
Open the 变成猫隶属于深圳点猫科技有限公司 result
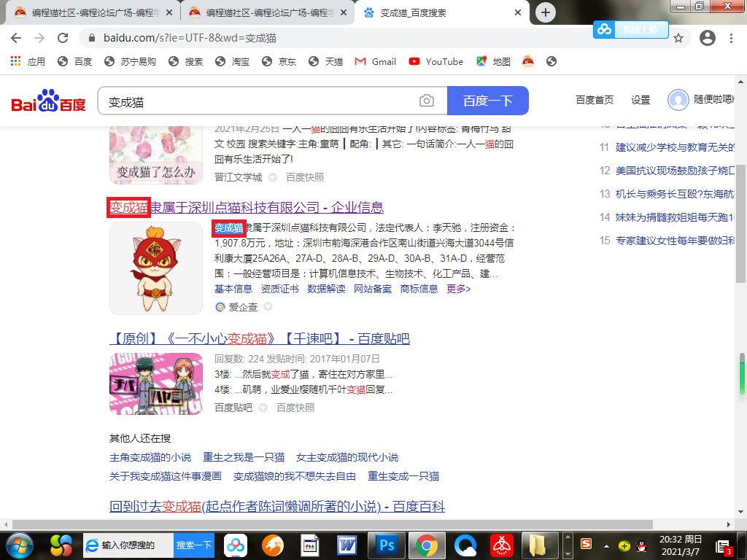tap(247, 207)
